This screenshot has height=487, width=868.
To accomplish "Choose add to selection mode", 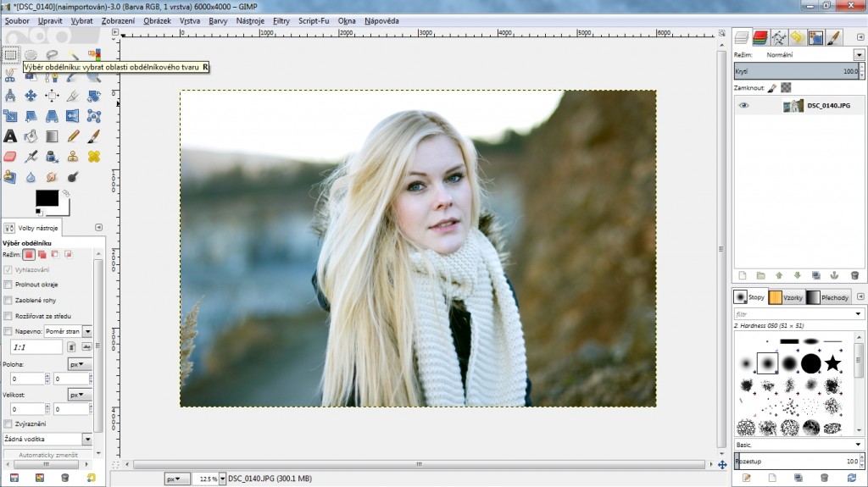I will 42,255.
